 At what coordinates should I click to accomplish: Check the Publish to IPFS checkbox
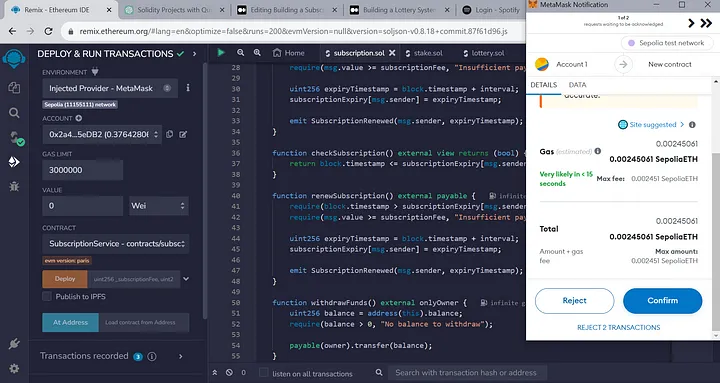tap(47, 297)
